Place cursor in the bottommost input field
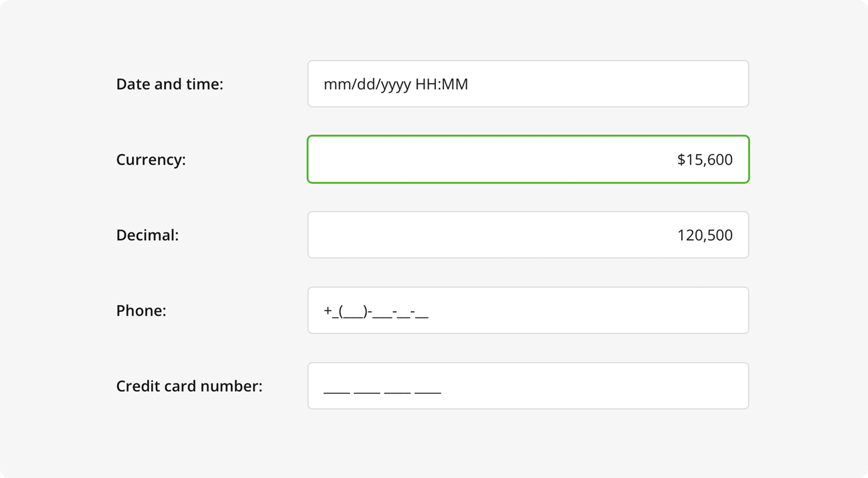The image size is (868, 478). coord(528,386)
